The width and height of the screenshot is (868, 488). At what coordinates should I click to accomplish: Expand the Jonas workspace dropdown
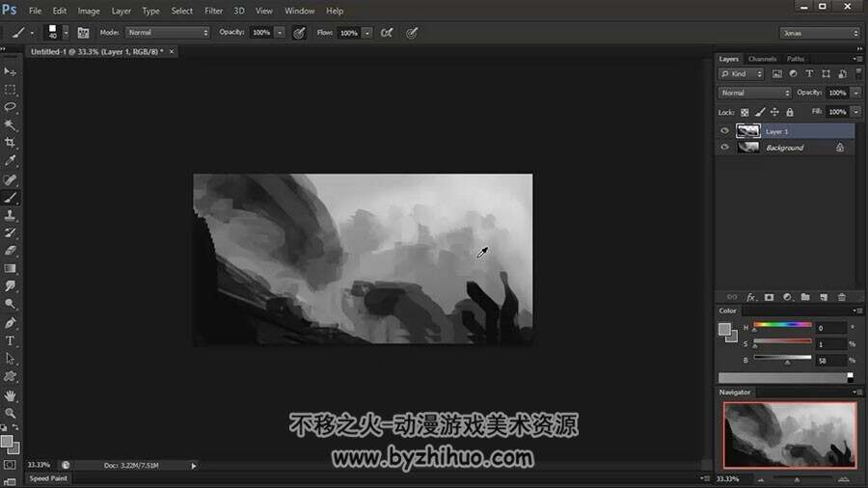[x=819, y=33]
